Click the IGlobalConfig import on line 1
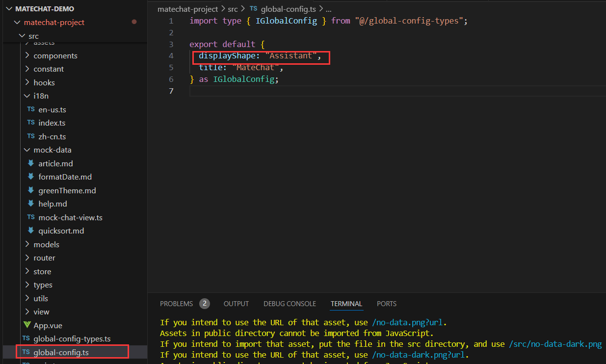606x364 pixels. [287, 21]
